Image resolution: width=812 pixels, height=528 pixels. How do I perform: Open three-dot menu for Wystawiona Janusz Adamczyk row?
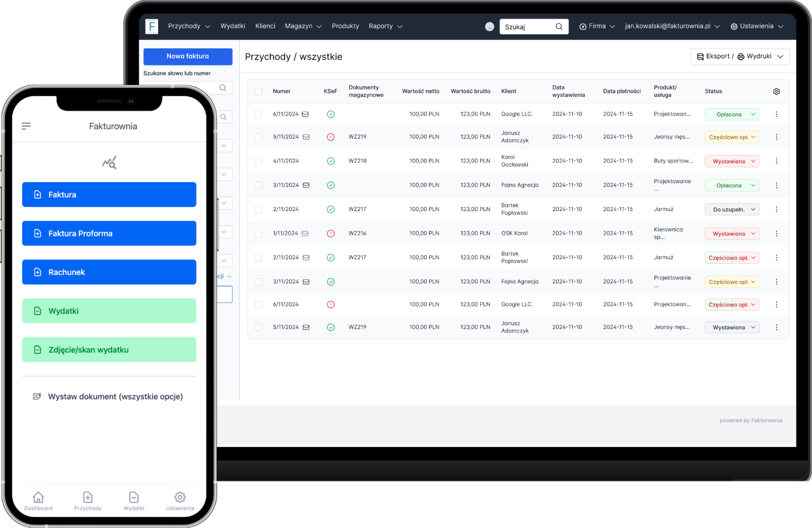click(776, 328)
